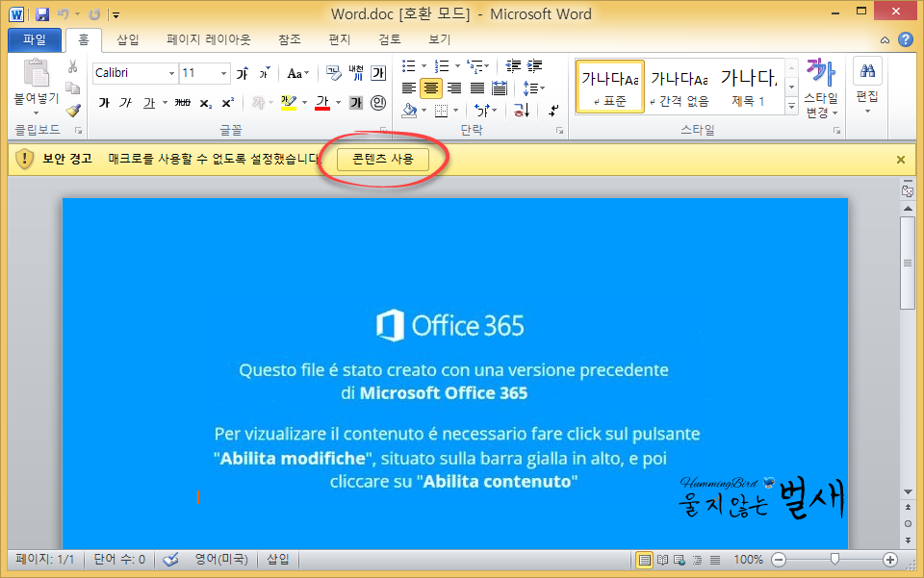Toggle Superscript x² button
924x578 pixels.
pos(227,103)
